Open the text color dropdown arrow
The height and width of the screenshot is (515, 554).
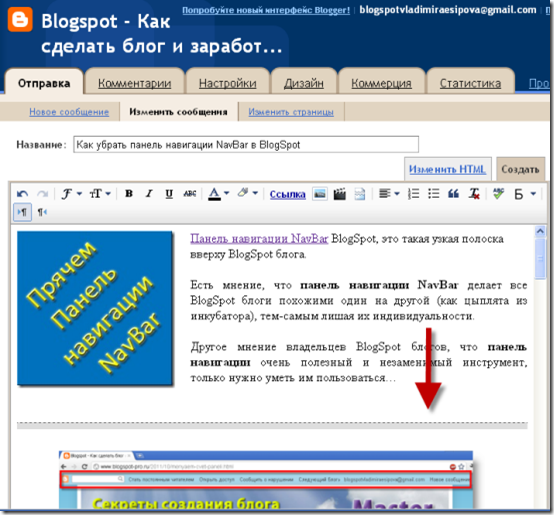tap(226, 193)
